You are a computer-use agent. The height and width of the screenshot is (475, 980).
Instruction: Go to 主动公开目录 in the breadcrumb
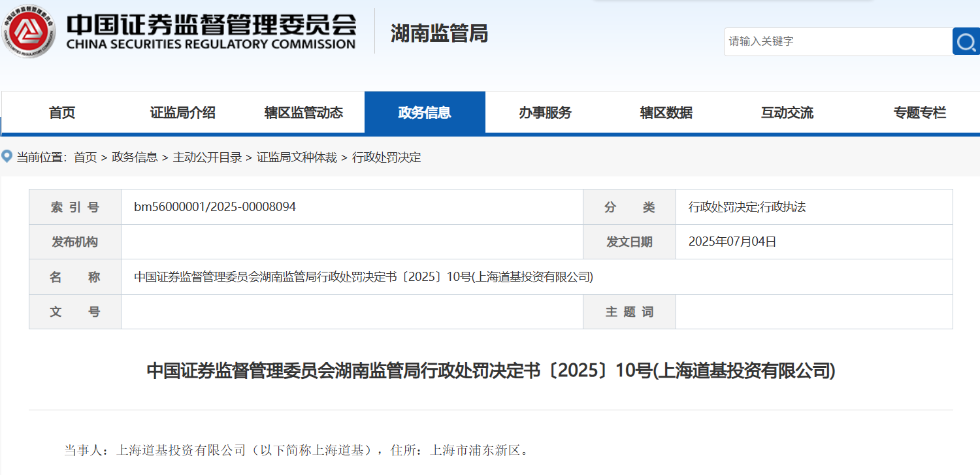207,157
